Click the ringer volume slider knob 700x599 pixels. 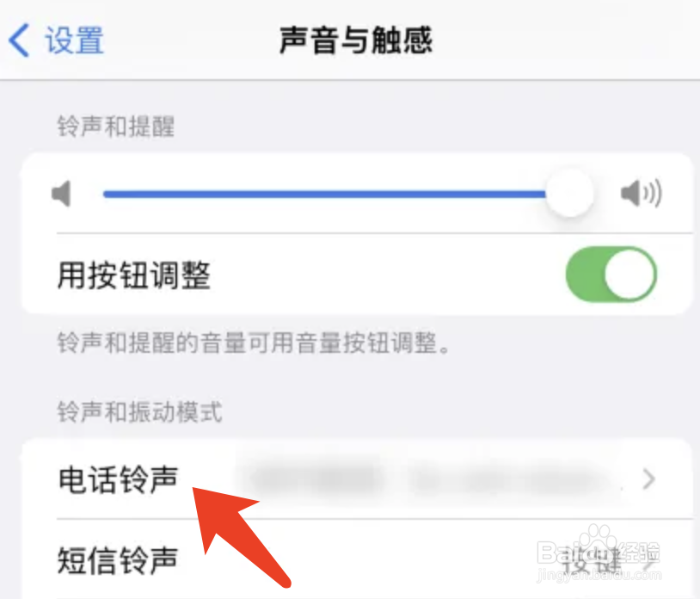569,194
